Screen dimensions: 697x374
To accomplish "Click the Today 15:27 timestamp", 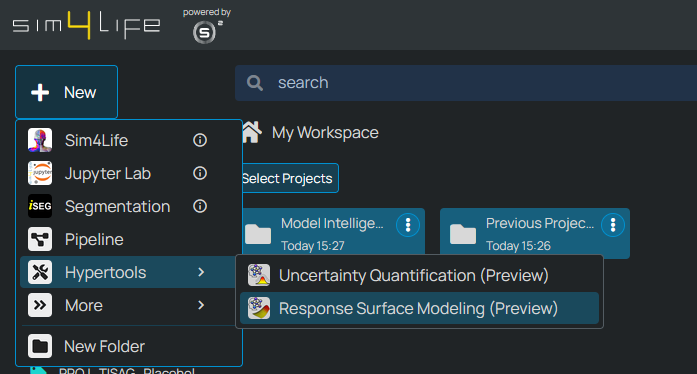I will (313, 246).
